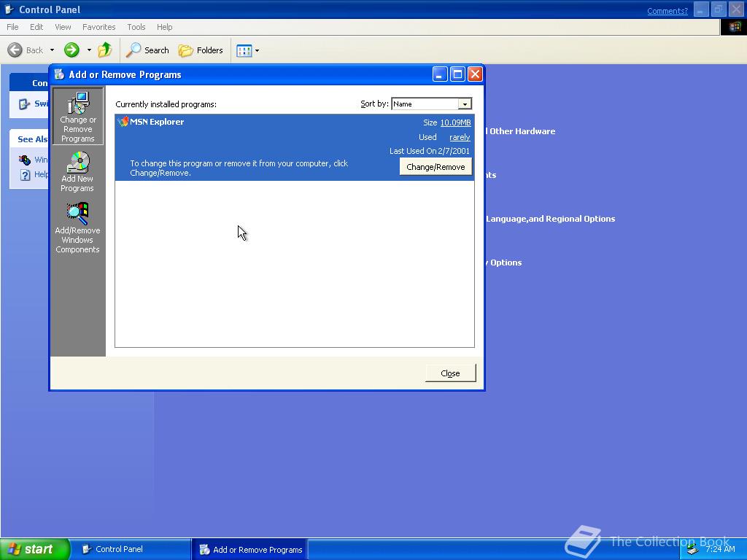Expand the Back history dropdown arrow
This screenshot has width=747, height=560.
[52, 50]
